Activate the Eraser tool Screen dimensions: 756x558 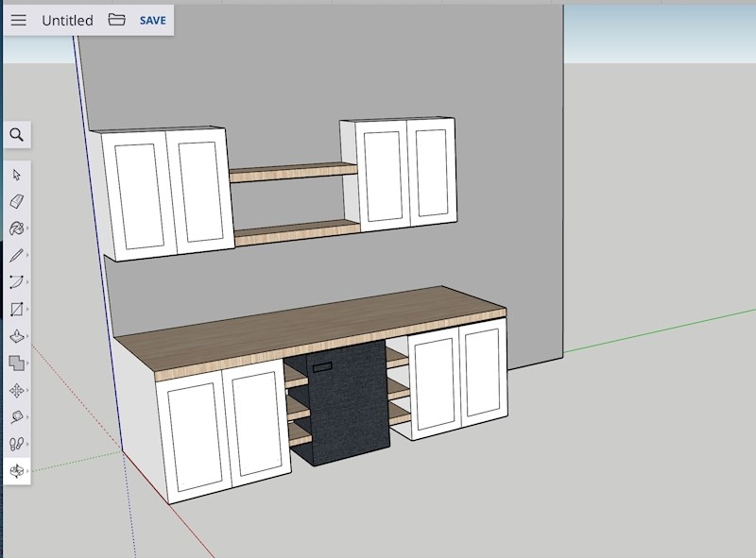16,201
